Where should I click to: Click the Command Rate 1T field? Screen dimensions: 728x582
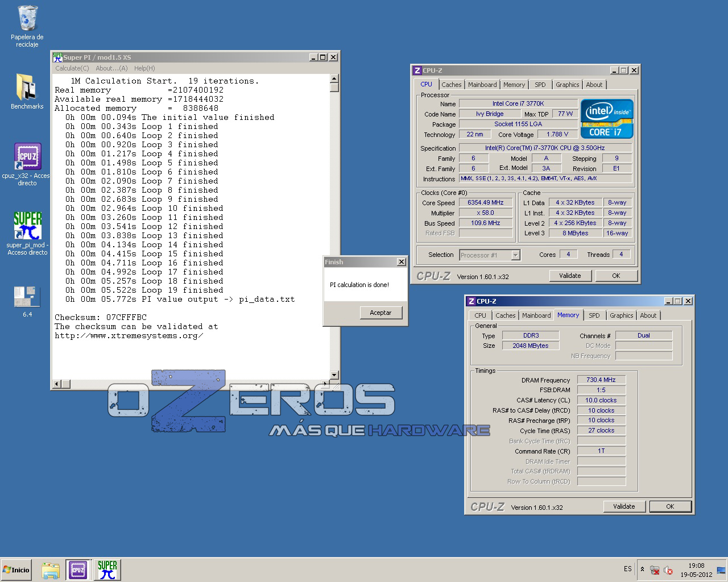(x=601, y=451)
